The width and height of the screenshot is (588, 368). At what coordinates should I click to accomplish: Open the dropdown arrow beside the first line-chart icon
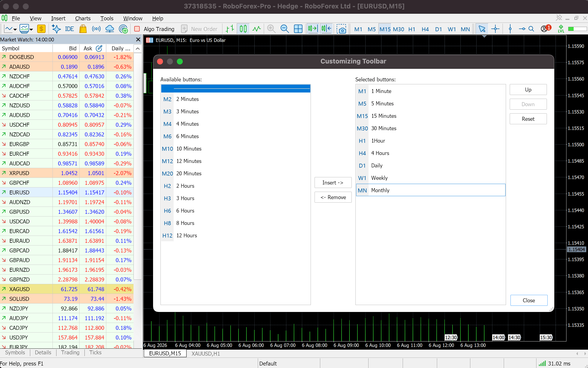15,30
